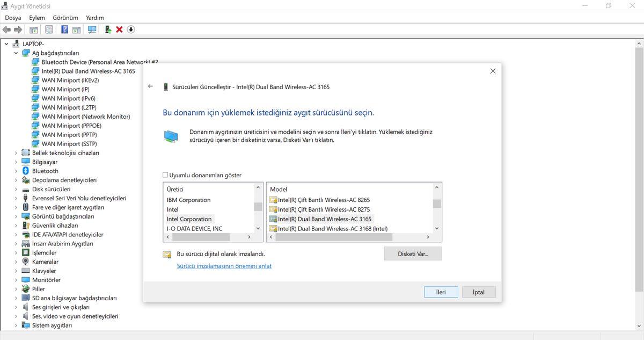Click the toolbar back arrow icon
Screen dimensions: 644x340
[6, 30]
